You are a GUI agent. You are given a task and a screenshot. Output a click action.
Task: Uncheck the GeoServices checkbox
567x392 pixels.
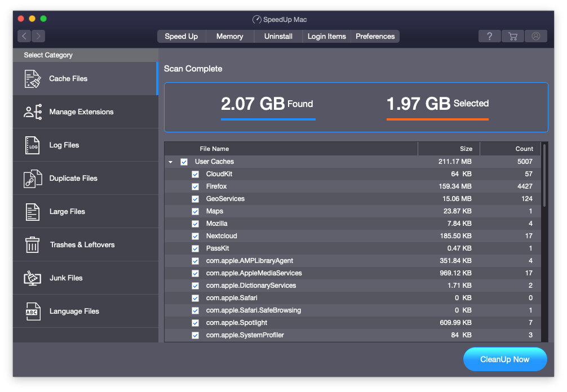(195, 199)
